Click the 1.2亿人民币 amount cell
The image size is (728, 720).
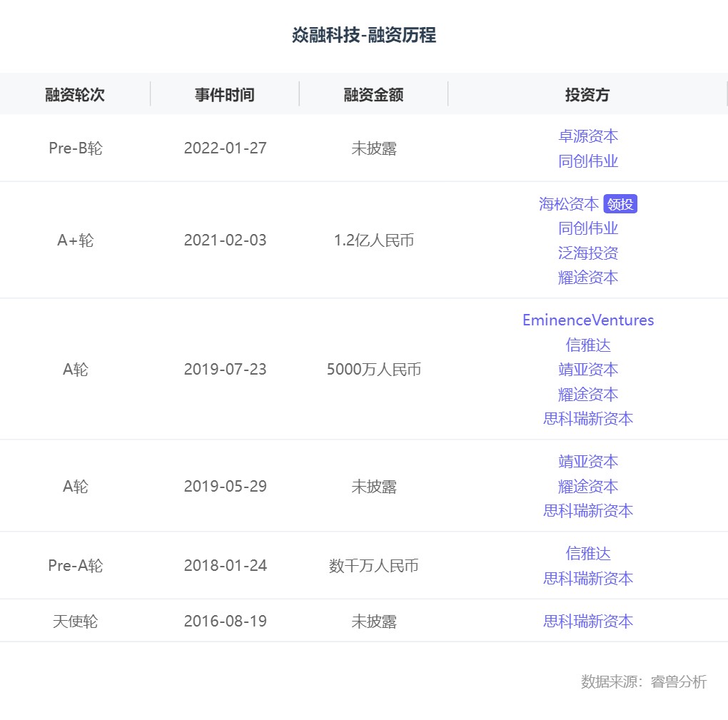pos(373,240)
